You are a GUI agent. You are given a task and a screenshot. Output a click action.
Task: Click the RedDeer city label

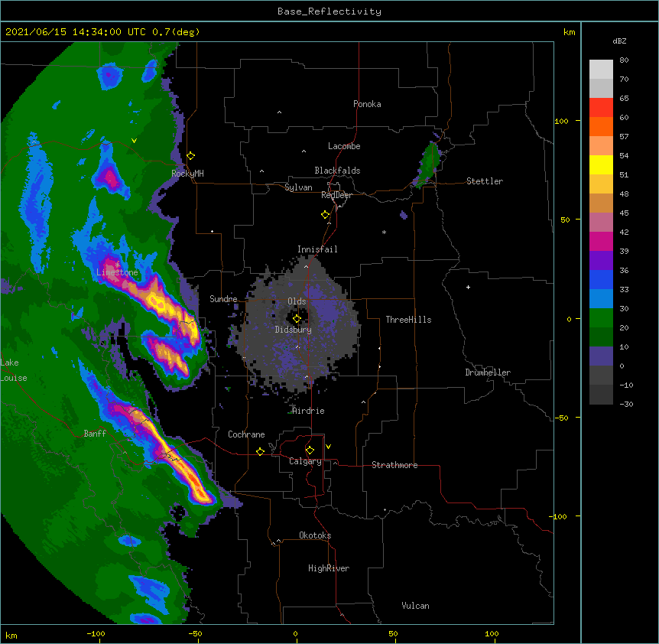336,195
